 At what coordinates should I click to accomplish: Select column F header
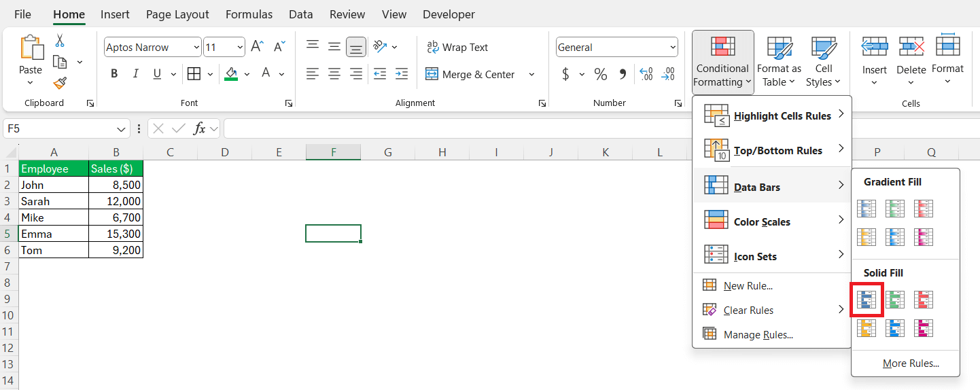333,152
